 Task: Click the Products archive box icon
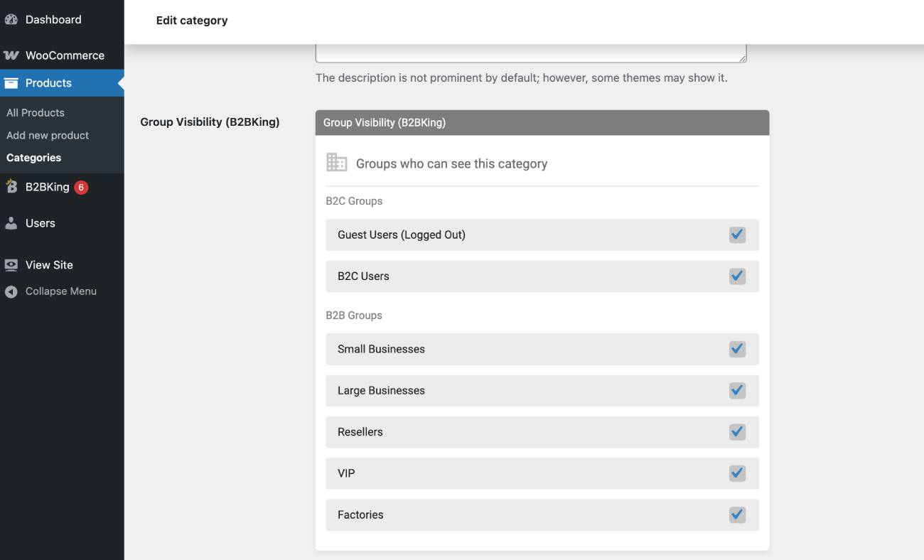(x=11, y=83)
